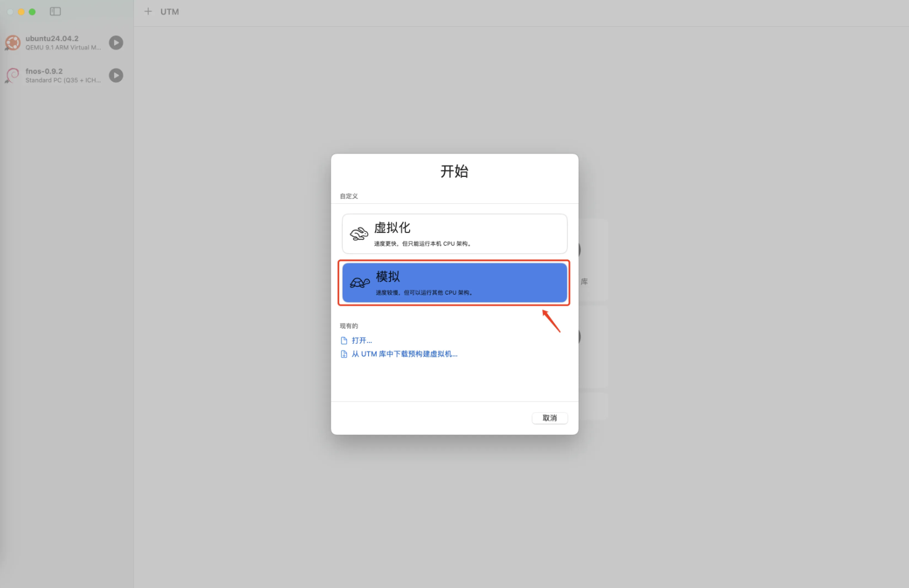Screen dimensions: 909x588
Task: Choose the 虚拟化 (Virtualize) option
Action: click(x=455, y=234)
